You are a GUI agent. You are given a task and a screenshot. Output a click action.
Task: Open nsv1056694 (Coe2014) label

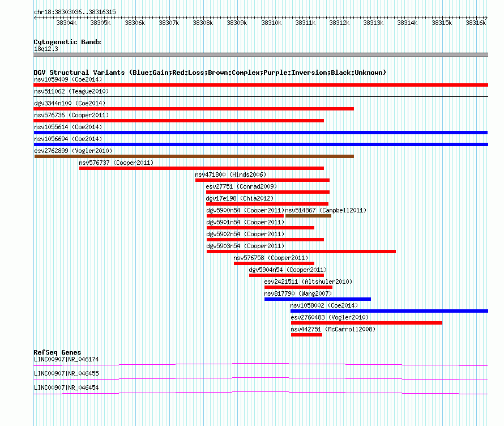68,139
